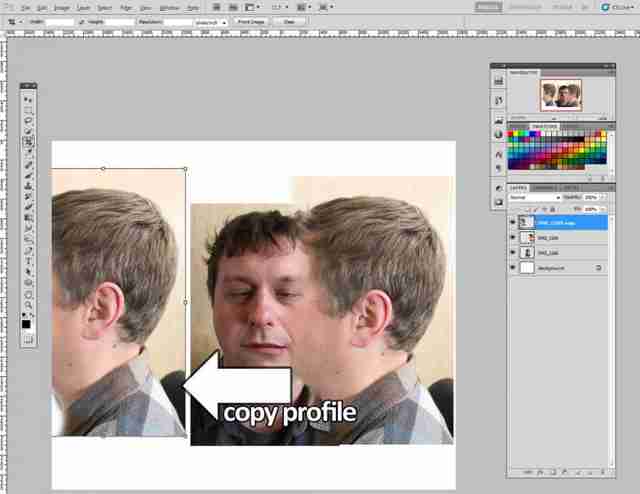Switch to the Layers tab
The height and width of the screenshot is (494, 640).
(x=518, y=187)
